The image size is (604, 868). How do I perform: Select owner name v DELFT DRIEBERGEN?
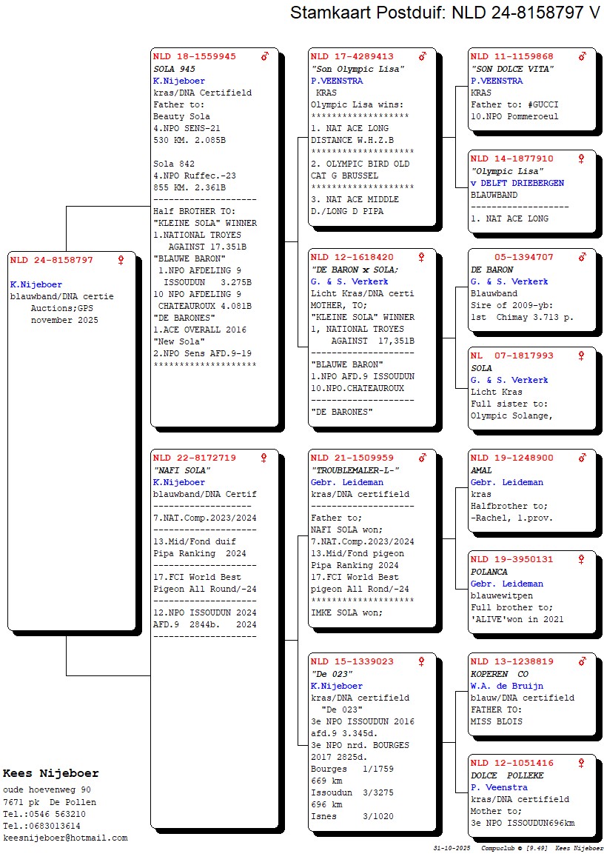point(517,183)
